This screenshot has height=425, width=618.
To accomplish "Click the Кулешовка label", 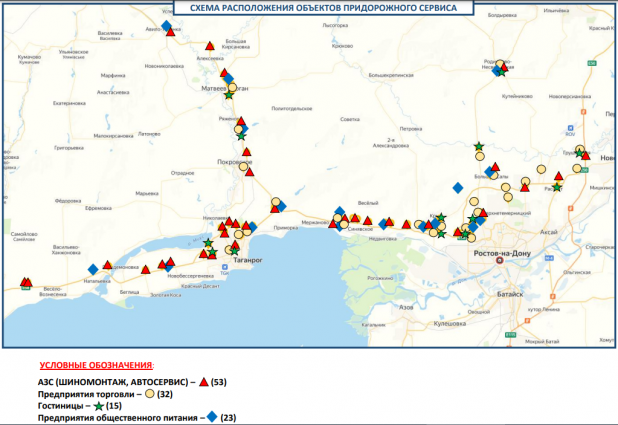I will [450, 324].
